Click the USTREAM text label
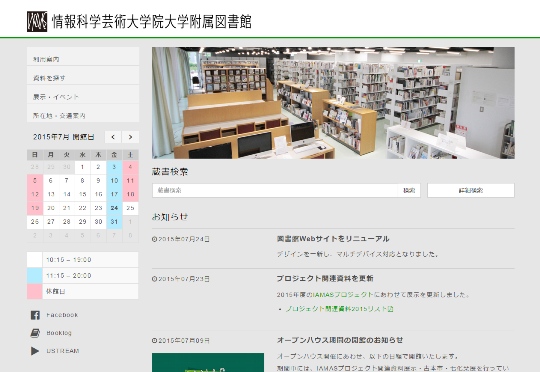 (x=63, y=351)
